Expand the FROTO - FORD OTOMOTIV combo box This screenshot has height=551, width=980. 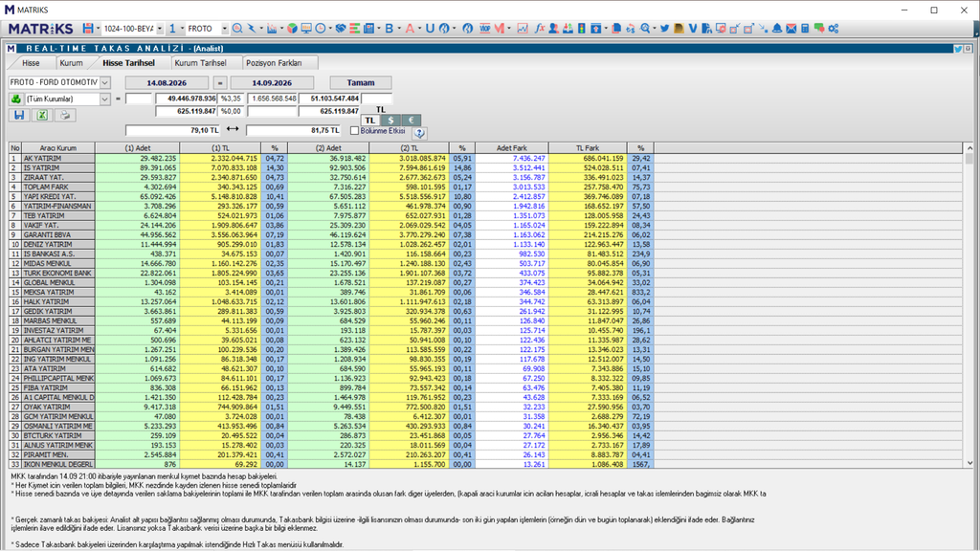tap(105, 82)
